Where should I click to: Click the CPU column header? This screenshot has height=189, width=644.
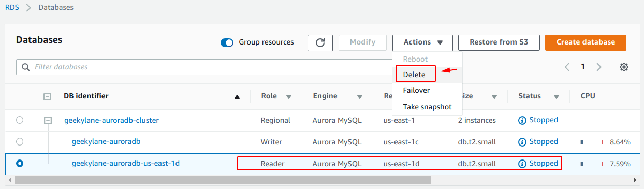[x=588, y=96]
